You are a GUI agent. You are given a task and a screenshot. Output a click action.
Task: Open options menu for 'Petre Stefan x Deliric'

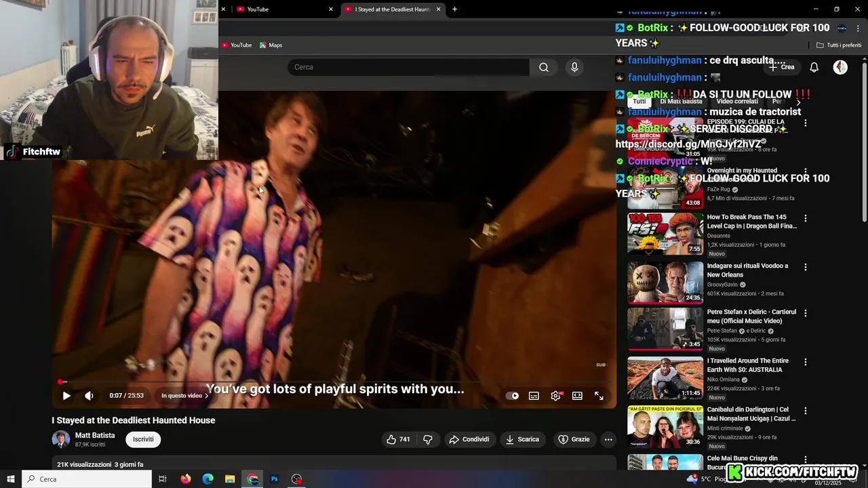point(806,313)
